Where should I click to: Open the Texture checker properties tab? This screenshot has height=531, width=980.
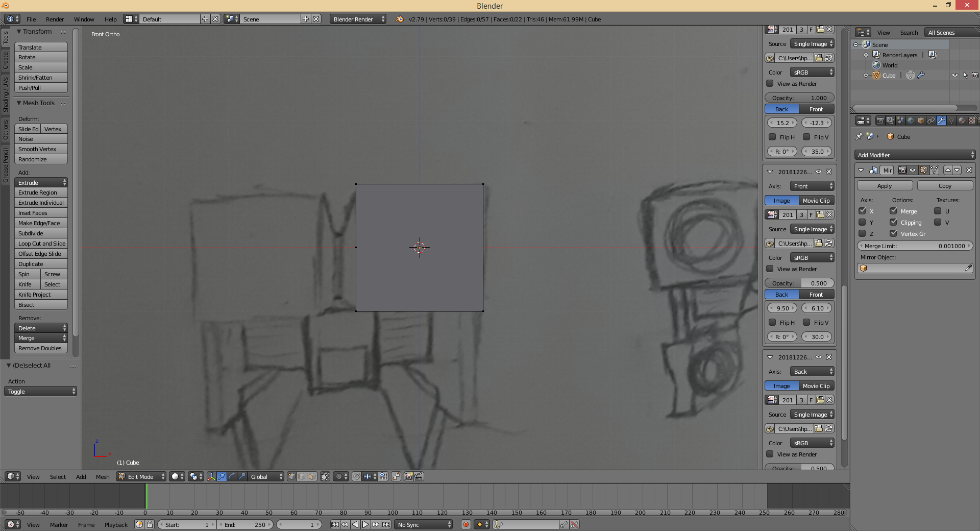tap(971, 120)
